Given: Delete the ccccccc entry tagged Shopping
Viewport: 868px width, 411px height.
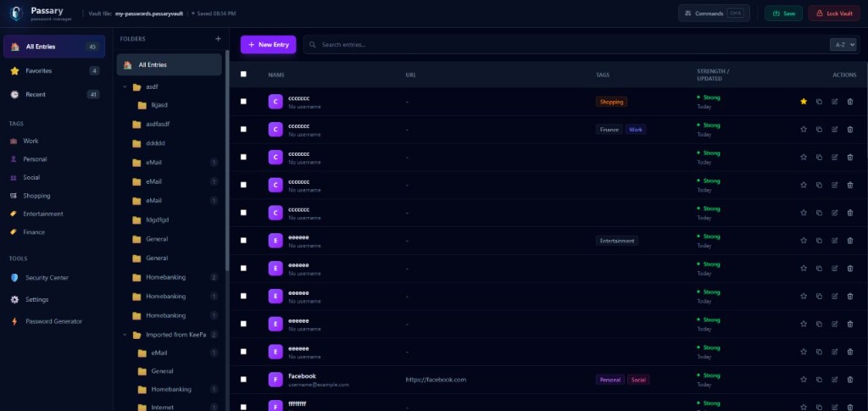Looking at the screenshot, I should click(850, 102).
